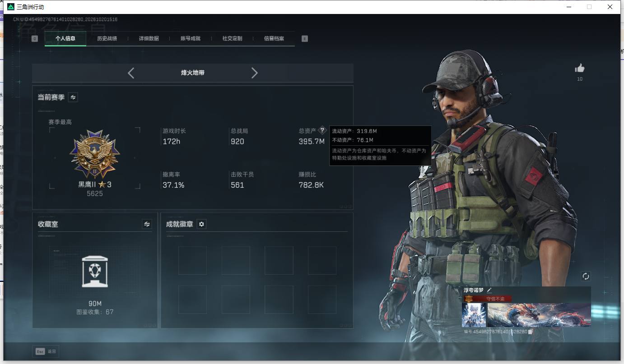Go to next mode with right chevron
This screenshot has width=624, height=364.
click(255, 73)
